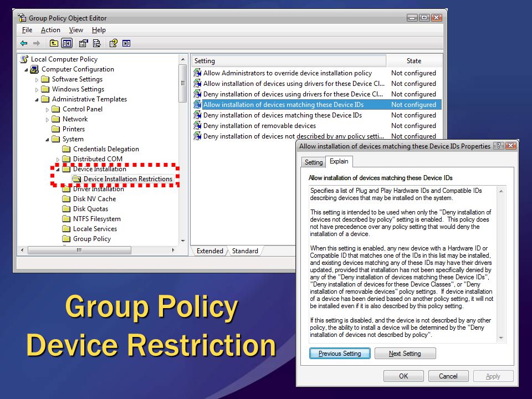Open the Action menu
The width and height of the screenshot is (532, 399).
pyautogui.click(x=50, y=30)
